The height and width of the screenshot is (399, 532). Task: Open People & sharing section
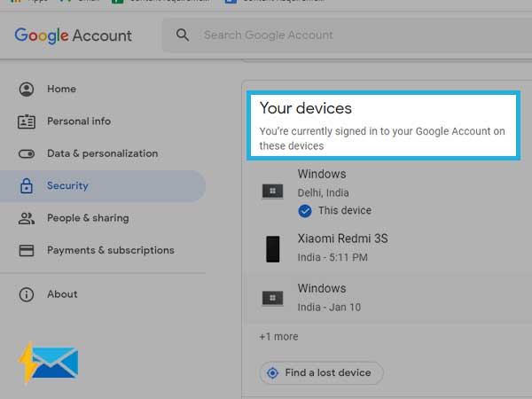(x=88, y=218)
